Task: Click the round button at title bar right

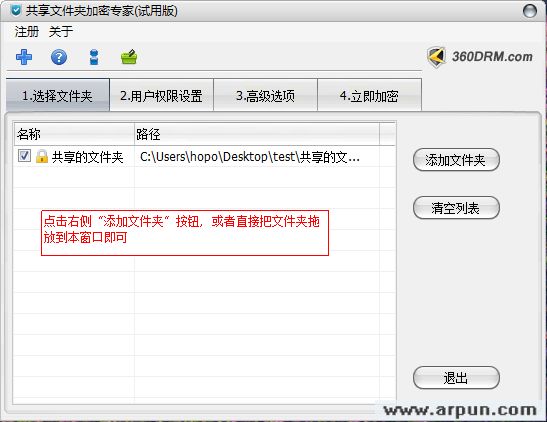Action: tap(530, 11)
